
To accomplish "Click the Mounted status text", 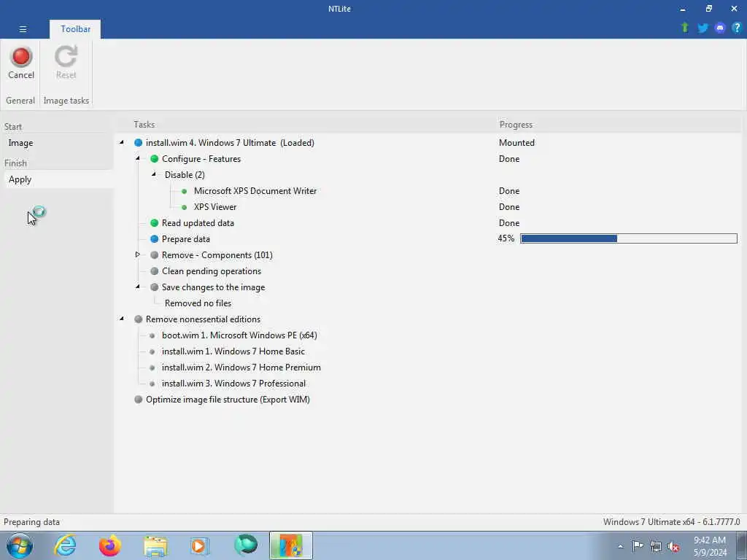I will pyautogui.click(x=516, y=143).
